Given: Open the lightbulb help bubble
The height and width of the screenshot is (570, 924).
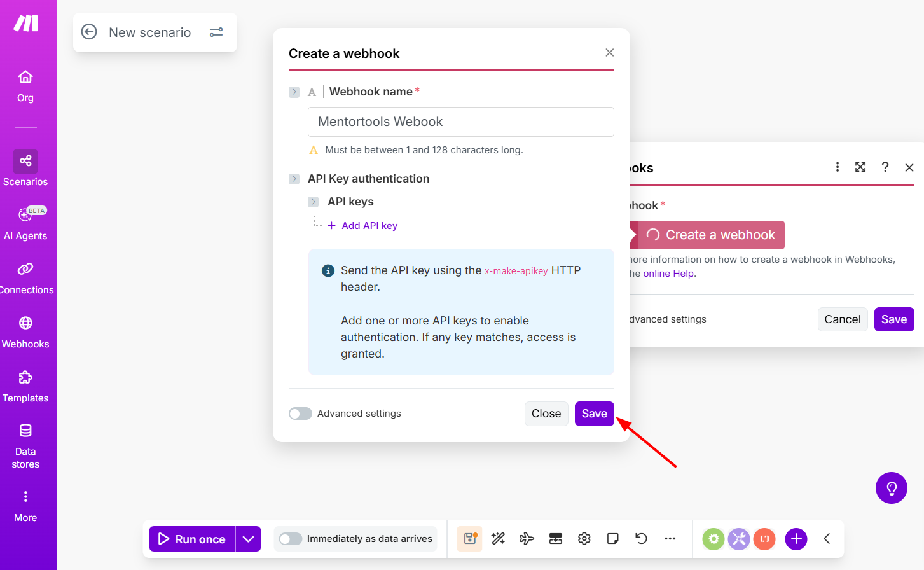Looking at the screenshot, I should pos(892,488).
